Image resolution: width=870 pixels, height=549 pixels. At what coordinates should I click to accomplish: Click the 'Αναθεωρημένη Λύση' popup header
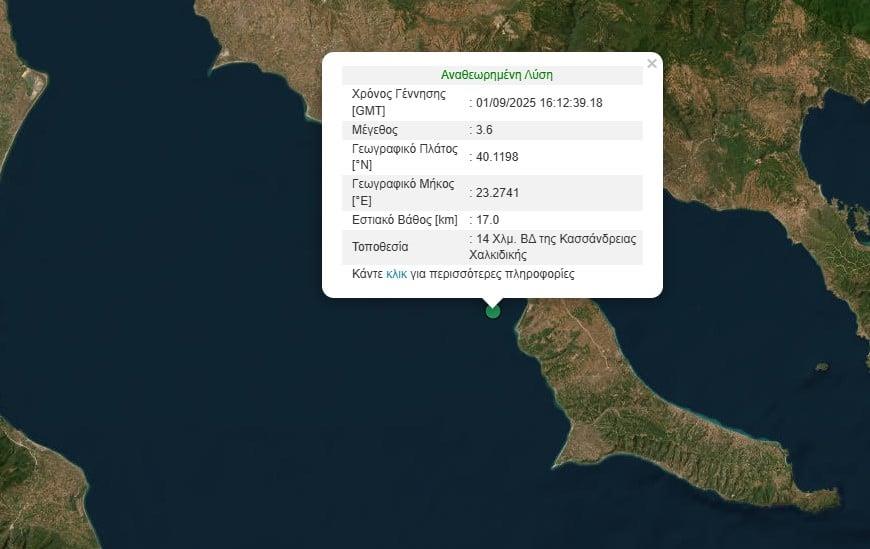(496, 75)
